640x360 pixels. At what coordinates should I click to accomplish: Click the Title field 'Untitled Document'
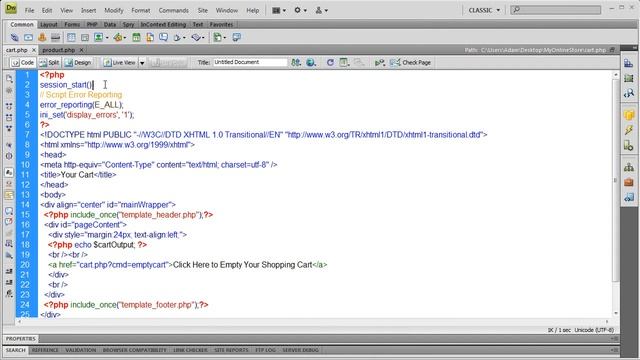click(x=250, y=62)
